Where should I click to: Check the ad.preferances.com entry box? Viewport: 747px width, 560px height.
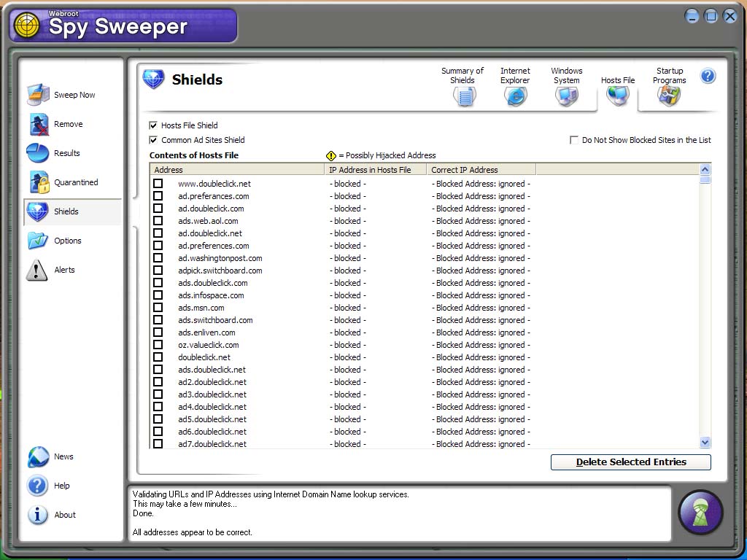tap(158, 195)
